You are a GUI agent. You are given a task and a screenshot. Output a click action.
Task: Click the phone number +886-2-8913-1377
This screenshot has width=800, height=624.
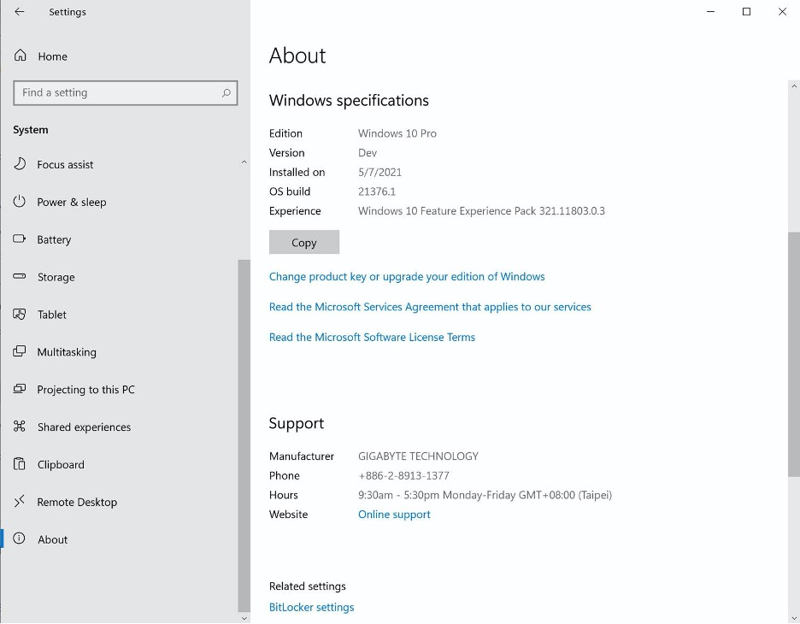pyautogui.click(x=404, y=476)
